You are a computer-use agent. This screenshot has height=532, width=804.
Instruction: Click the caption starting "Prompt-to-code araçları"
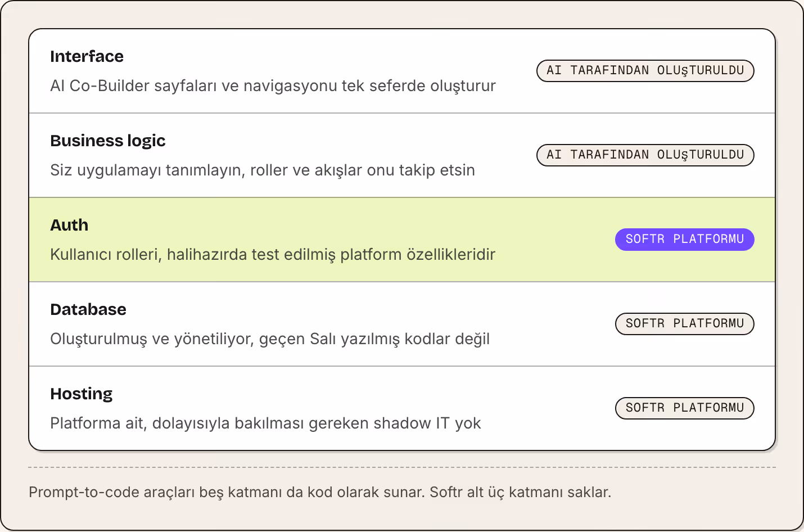pyautogui.click(x=320, y=492)
